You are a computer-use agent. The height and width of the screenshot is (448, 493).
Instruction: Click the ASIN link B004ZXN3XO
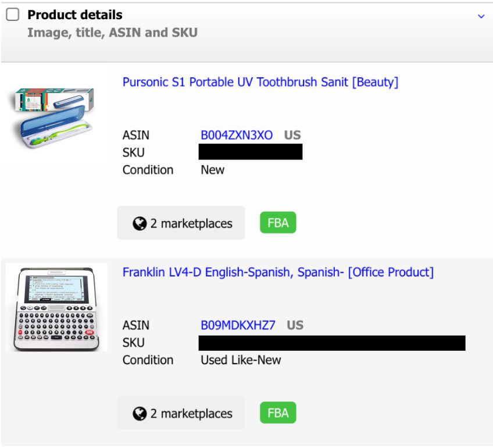click(237, 135)
